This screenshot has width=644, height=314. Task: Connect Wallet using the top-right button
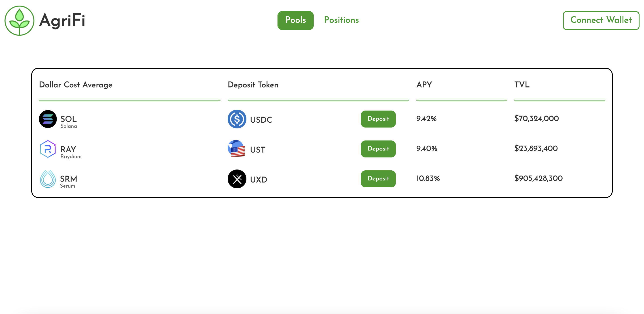point(601,20)
